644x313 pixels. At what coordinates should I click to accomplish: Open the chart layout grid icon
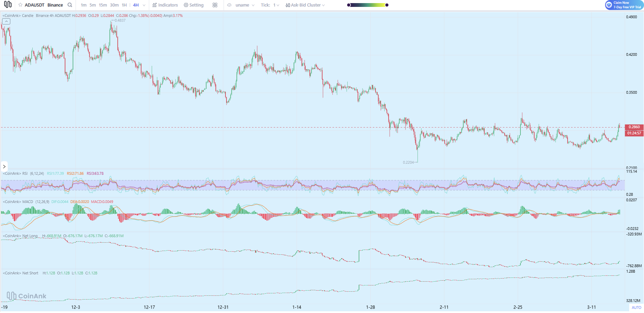pyautogui.click(x=215, y=5)
